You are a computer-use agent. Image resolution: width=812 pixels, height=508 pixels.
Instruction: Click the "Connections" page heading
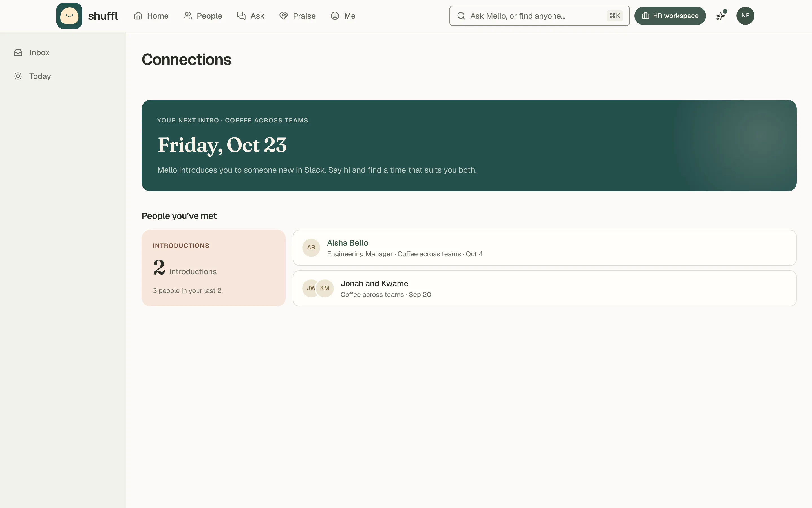point(186,60)
